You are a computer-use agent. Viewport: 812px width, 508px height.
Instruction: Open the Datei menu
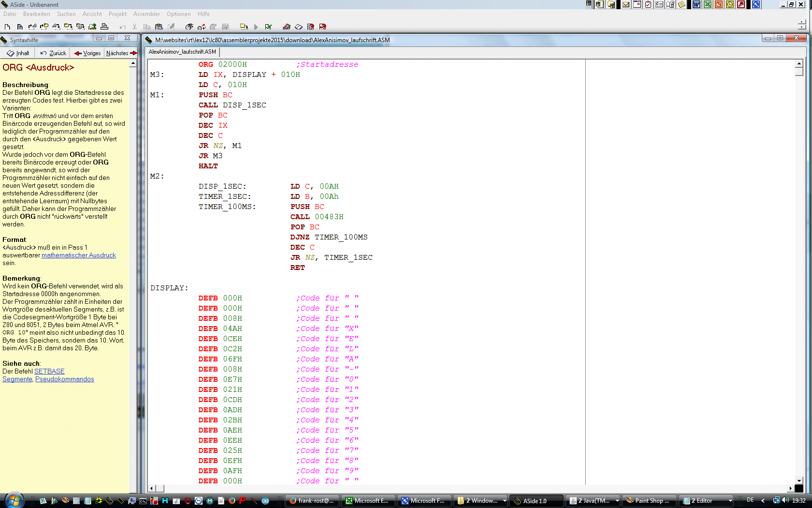point(10,14)
